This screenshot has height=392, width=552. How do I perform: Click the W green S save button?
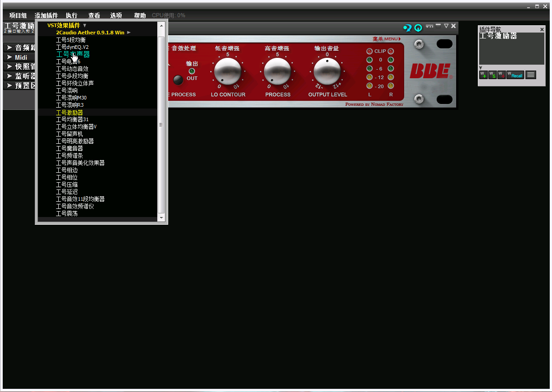(x=492, y=75)
